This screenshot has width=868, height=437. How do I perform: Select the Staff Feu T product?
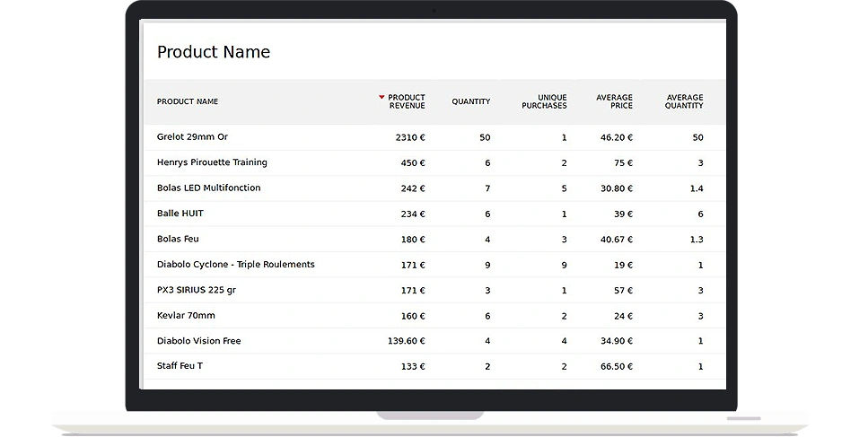pyautogui.click(x=180, y=366)
